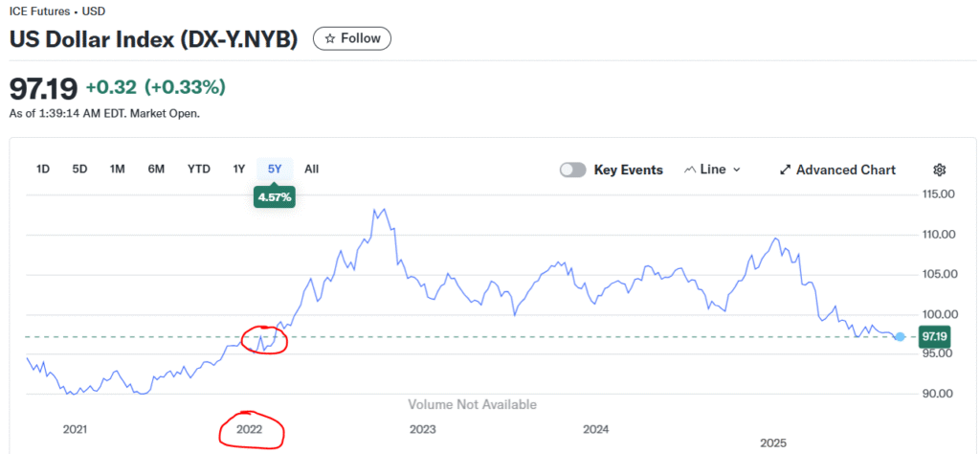The width and height of the screenshot is (980, 454).
Task: Click the 97.19 price label on axis
Action: (935, 337)
